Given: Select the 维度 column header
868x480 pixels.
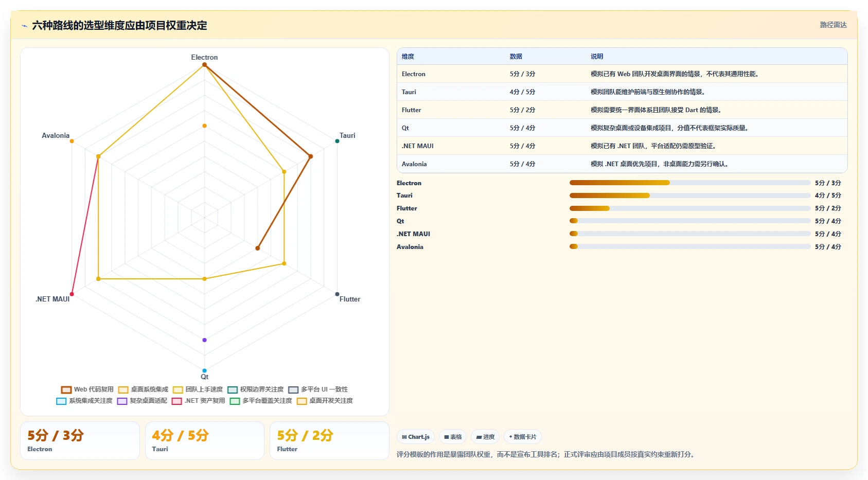Looking at the screenshot, I should [x=408, y=57].
